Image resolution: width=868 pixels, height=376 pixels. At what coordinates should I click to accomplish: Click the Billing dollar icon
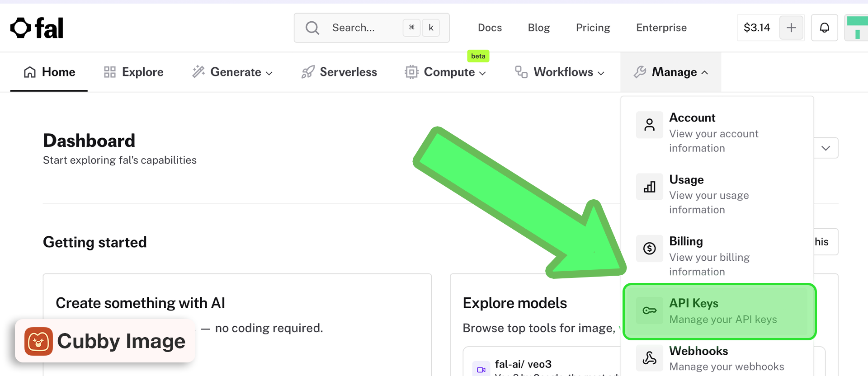(x=650, y=248)
